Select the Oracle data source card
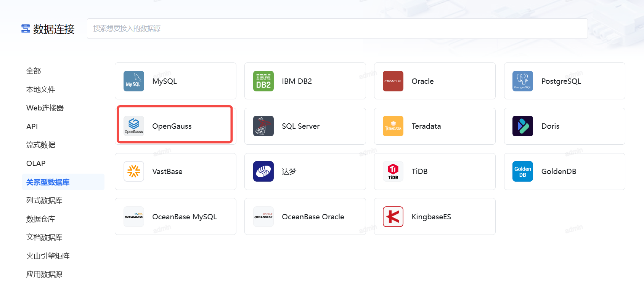644x281 pixels. [x=435, y=81]
